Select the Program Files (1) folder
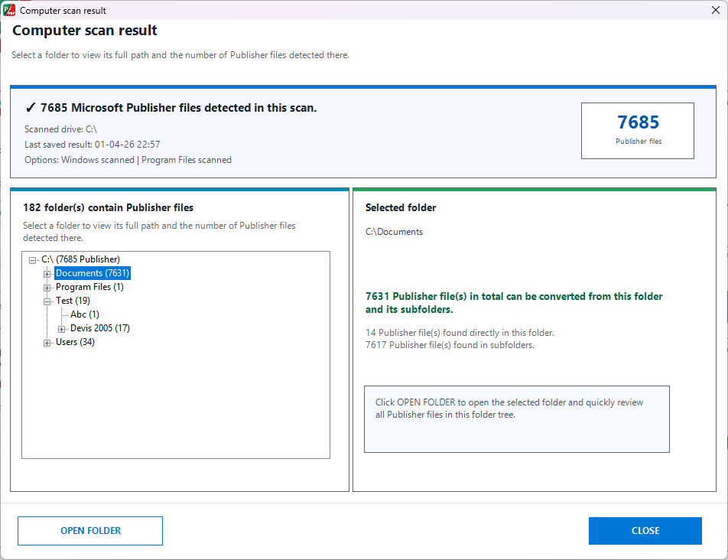This screenshot has height=560, width=728. pos(89,287)
